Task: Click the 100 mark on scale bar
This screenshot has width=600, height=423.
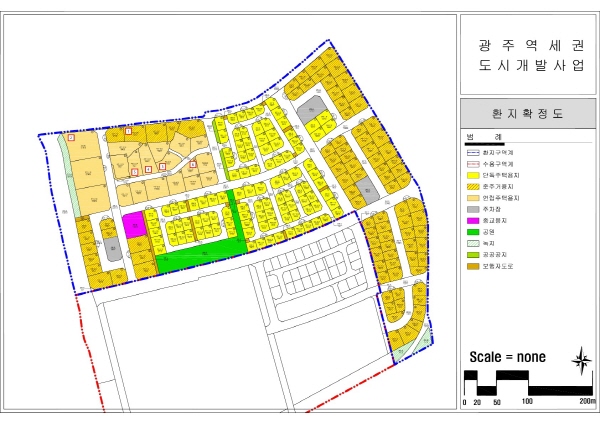Action: click(x=527, y=401)
